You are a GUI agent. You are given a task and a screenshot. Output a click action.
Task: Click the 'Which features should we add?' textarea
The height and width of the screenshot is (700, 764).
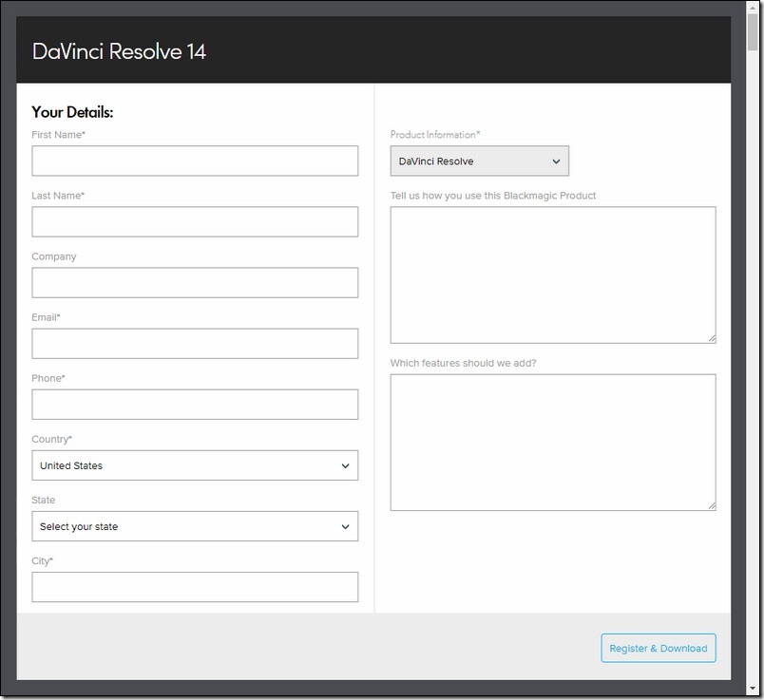pos(553,443)
